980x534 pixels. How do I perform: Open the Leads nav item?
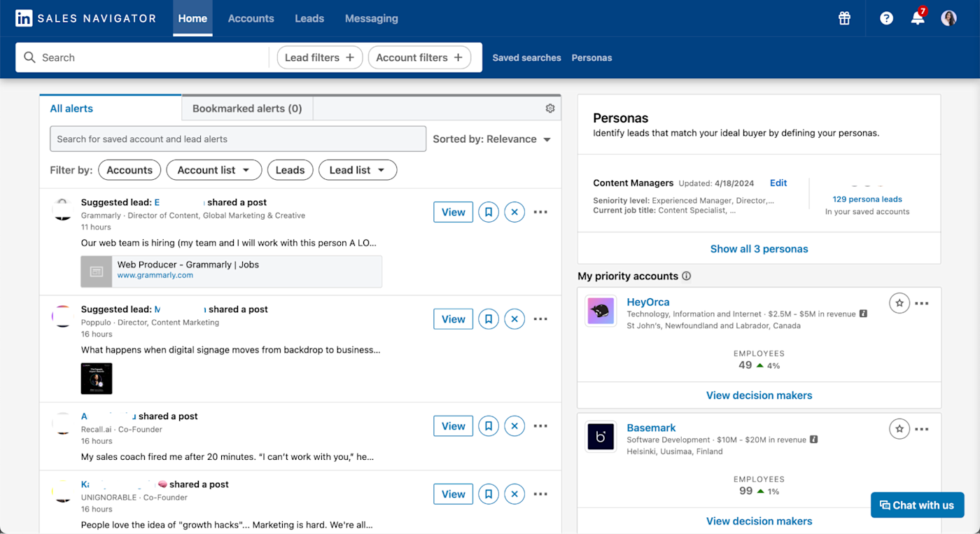coord(309,18)
